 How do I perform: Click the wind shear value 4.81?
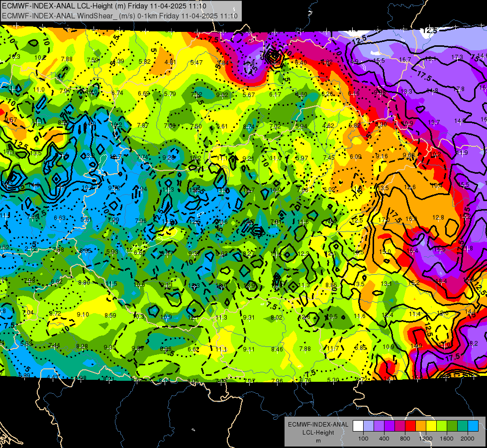click(x=170, y=62)
